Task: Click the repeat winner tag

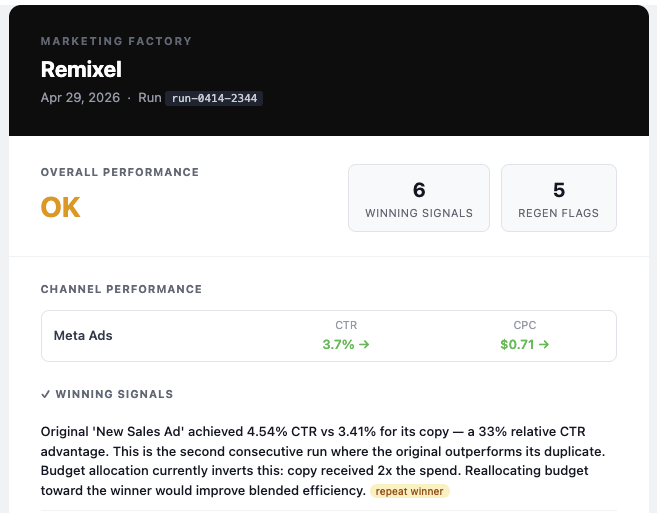Action: (x=409, y=491)
